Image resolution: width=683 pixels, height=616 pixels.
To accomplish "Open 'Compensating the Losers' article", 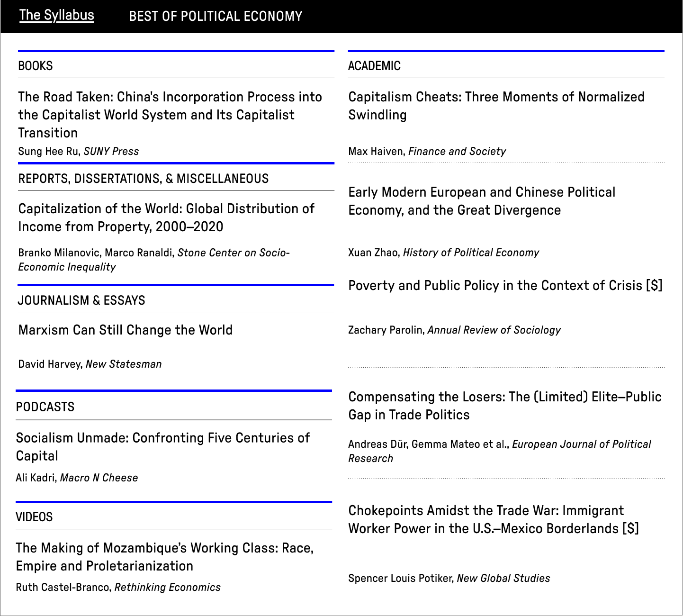I will pyautogui.click(x=504, y=406).
